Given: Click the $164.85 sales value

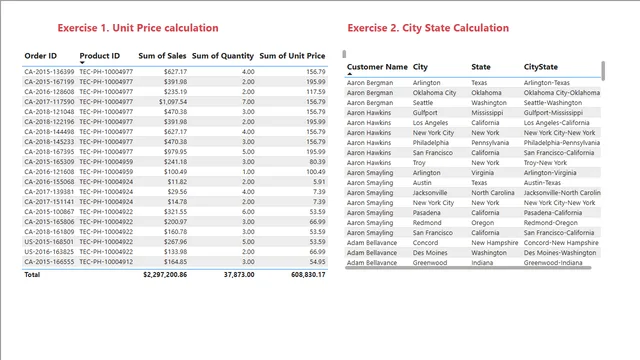Looking at the screenshot, I should (x=176, y=262).
